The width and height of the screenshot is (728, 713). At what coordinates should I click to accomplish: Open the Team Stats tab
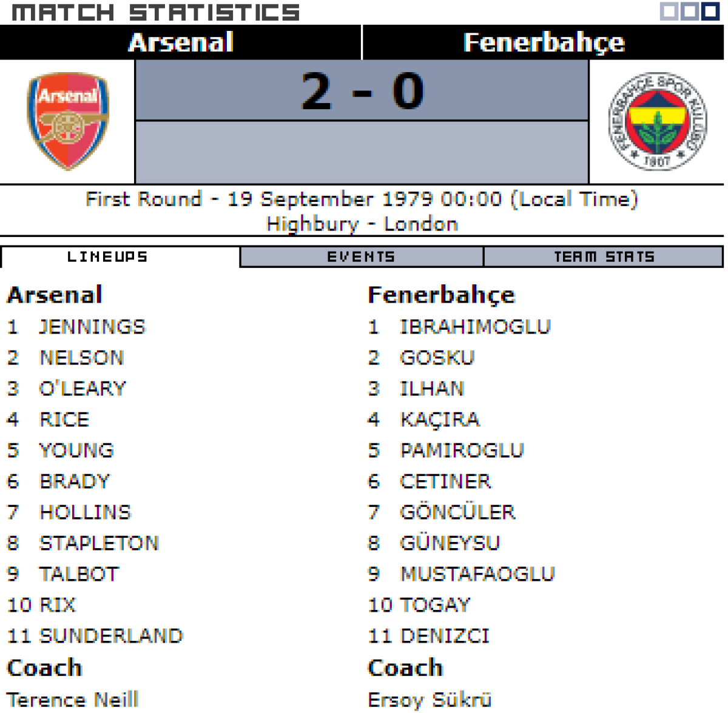coord(604,257)
